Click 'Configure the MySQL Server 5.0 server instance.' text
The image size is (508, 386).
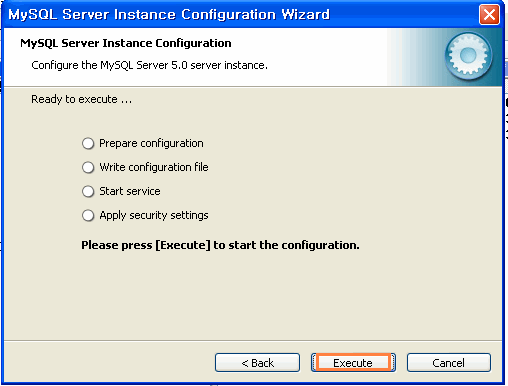[149, 65]
